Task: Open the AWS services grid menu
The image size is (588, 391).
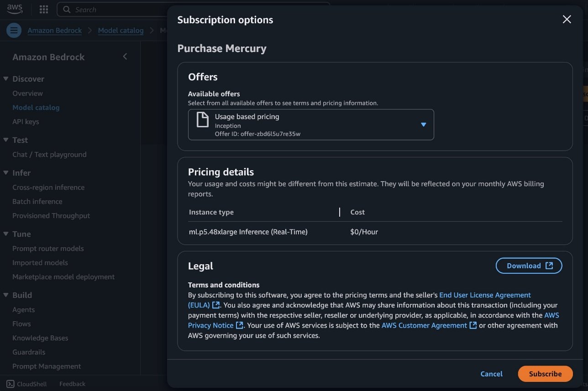Action: (x=44, y=10)
